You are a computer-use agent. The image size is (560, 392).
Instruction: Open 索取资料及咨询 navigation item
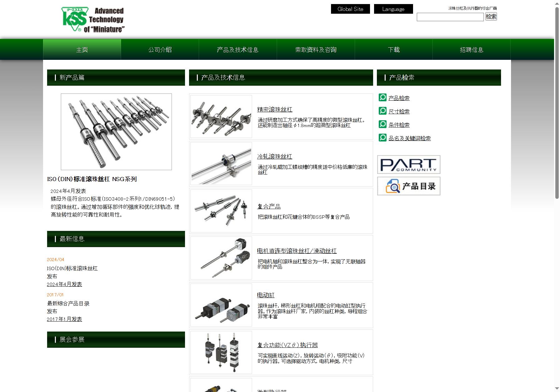[x=316, y=50]
